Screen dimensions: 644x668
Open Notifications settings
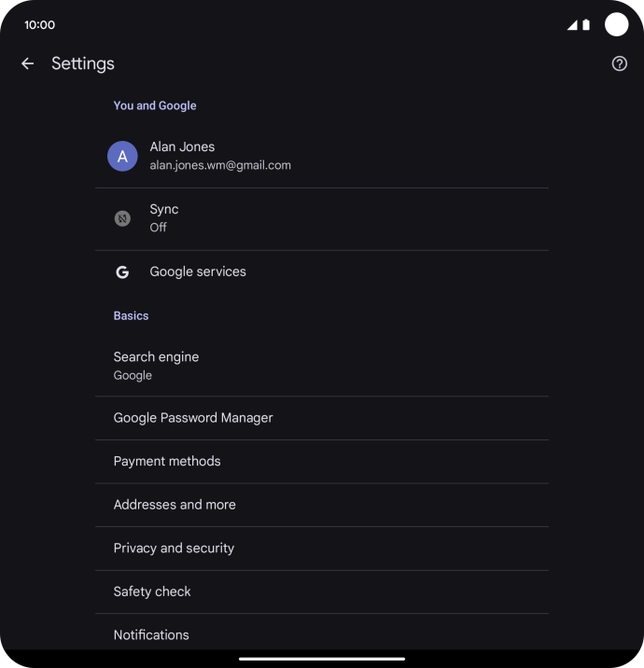pos(322,634)
